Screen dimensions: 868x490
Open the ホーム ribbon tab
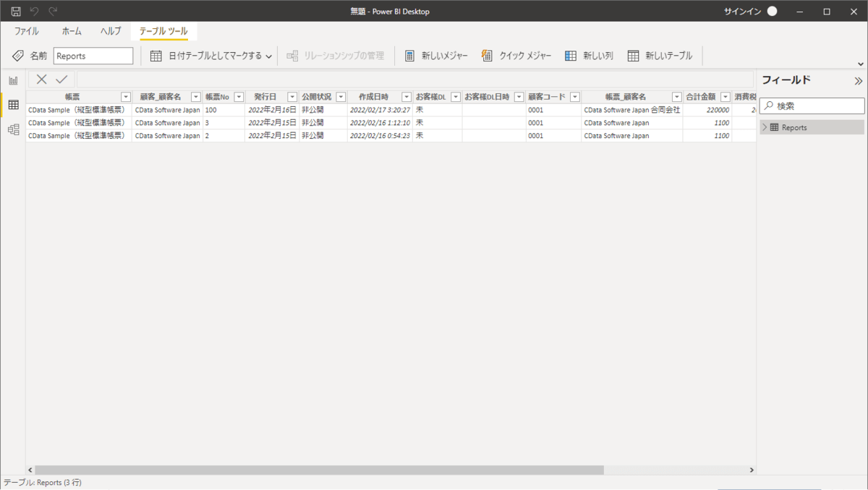click(x=72, y=31)
